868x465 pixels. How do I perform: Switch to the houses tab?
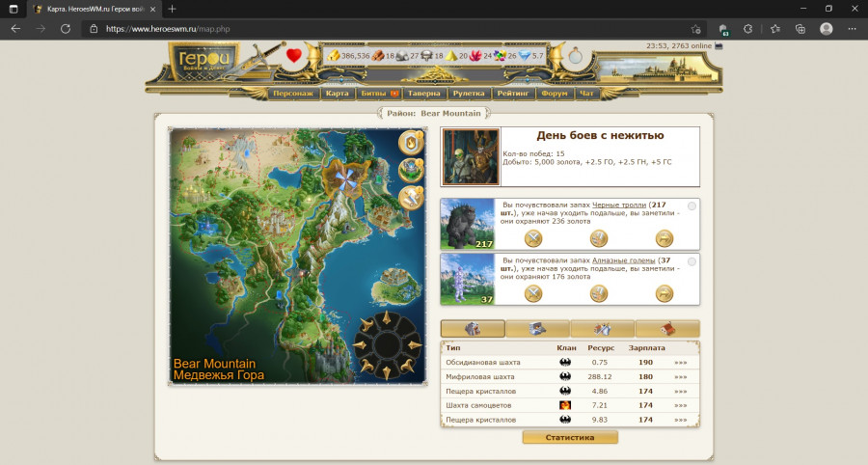[667, 329]
